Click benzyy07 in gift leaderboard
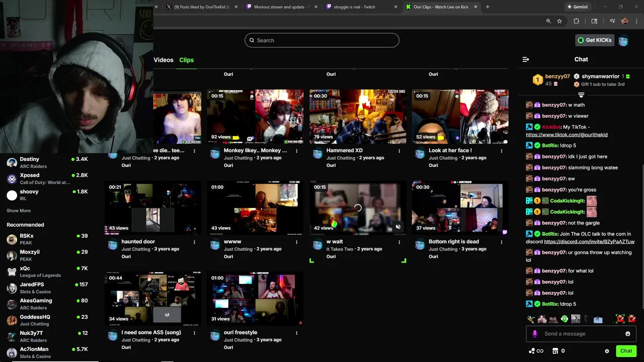Image resolution: width=644 pixels, height=362 pixels. pyautogui.click(x=557, y=76)
